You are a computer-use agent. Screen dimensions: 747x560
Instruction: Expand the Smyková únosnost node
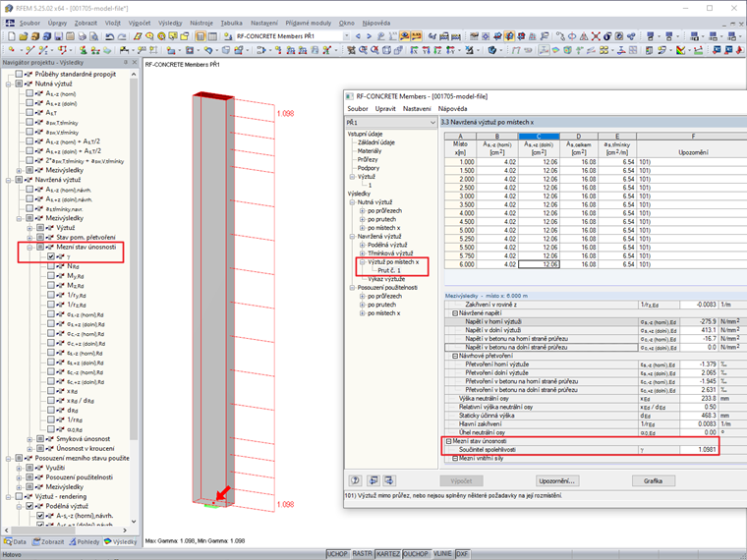[29, 439]
